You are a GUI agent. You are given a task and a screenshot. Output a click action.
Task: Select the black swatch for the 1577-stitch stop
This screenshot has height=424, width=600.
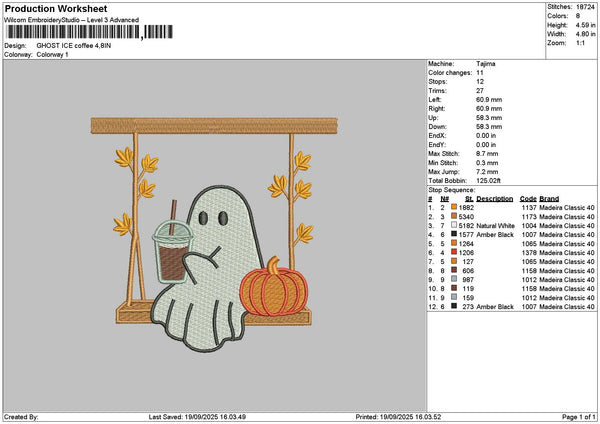tap(453, 234)
